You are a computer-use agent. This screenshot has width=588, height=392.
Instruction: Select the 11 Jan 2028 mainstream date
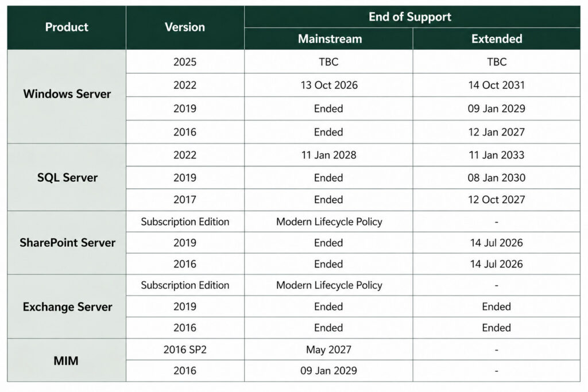[329, 155]
